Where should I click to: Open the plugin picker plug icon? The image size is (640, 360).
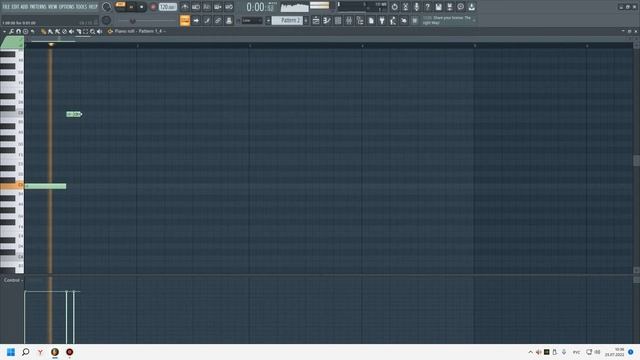point(382,20)
